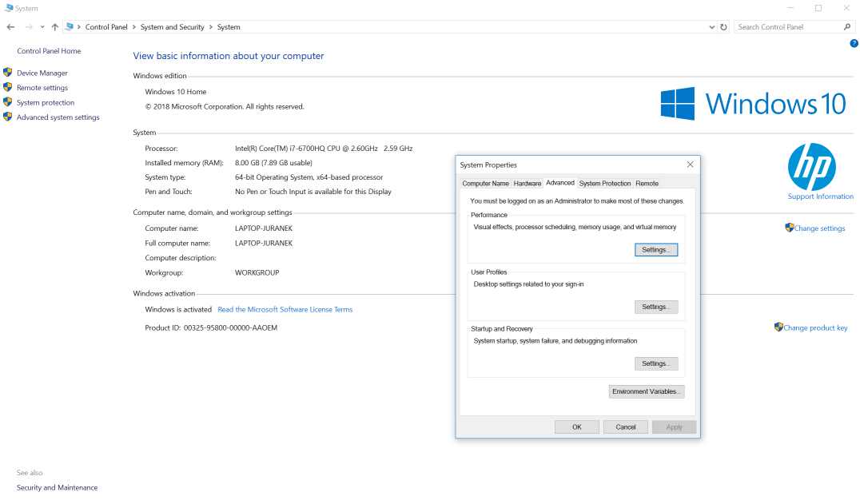This screenshot has width=860, height=504.
Task: Open Environment Variables dialog
Action: point(647,391)
